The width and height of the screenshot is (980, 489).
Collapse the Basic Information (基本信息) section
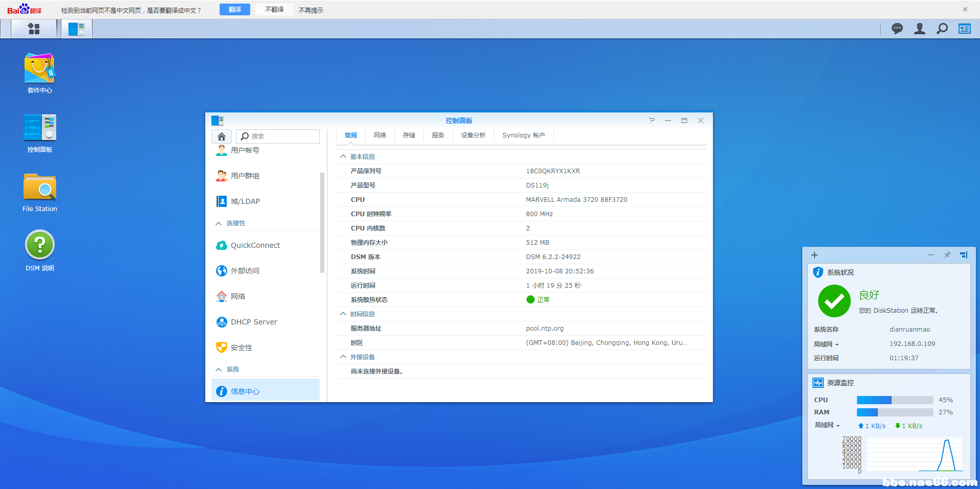[343, 156]
